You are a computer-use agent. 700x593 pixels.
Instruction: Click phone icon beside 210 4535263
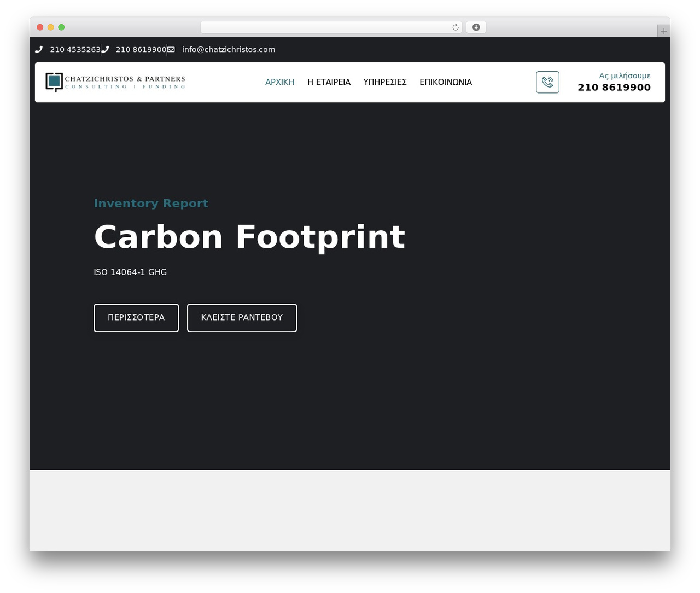tap(39, 50)
